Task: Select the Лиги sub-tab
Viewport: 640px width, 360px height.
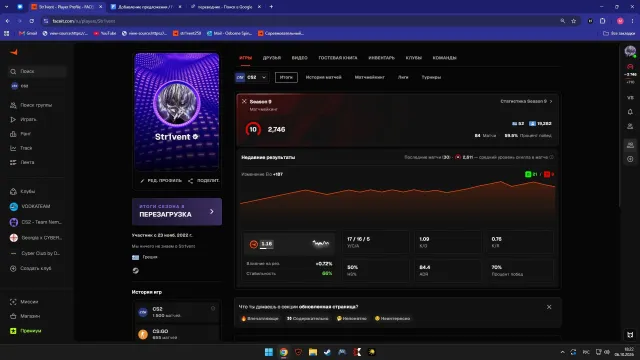Action: click(403, 77)
